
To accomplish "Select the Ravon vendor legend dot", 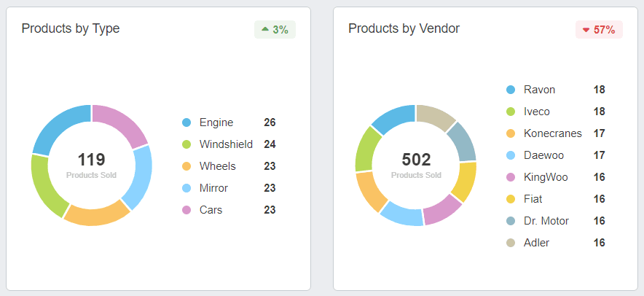I will 511,90.
